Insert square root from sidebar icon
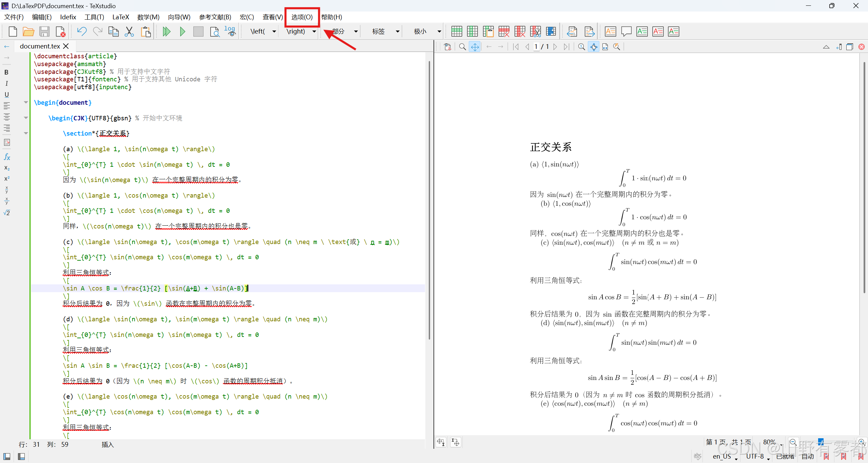This screenshot has width=868, height=463. [6, 213]
